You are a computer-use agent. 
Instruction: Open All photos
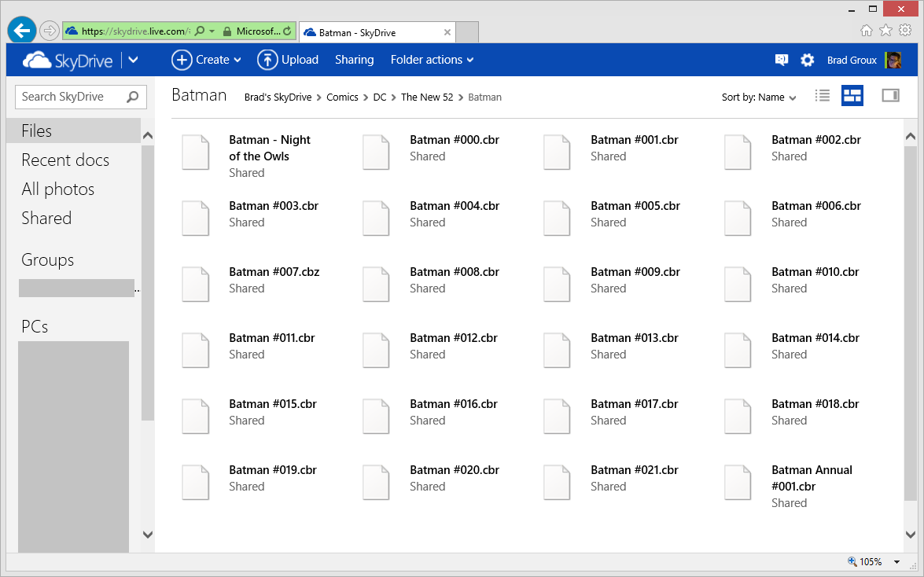pyautogui.click(x=57, y=189)
